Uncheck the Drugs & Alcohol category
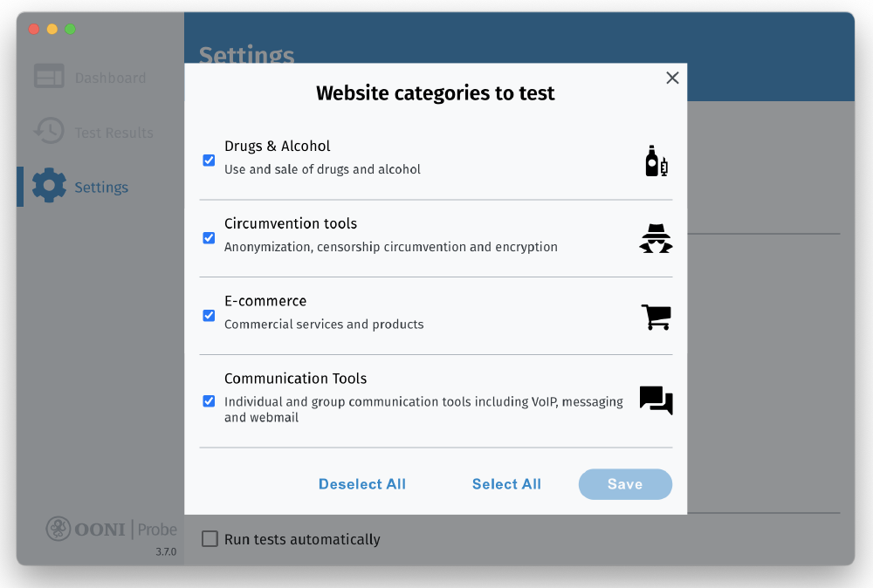 pos(209,161)
